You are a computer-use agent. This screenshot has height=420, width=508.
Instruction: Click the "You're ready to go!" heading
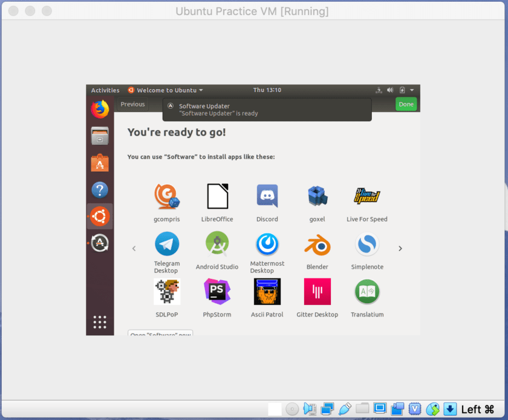pyautogui.click(x=177, y=133)
